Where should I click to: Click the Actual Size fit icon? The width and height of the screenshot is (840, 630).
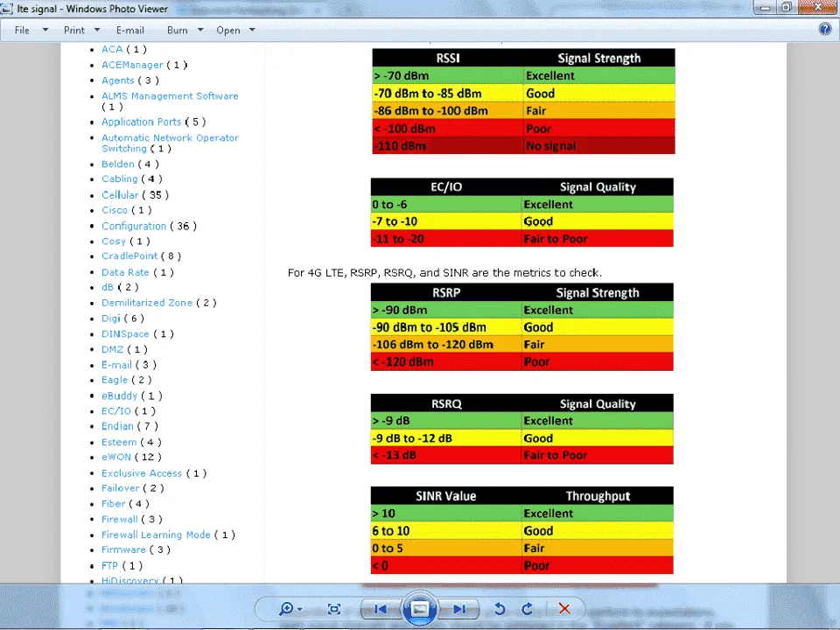click(333, 609)
